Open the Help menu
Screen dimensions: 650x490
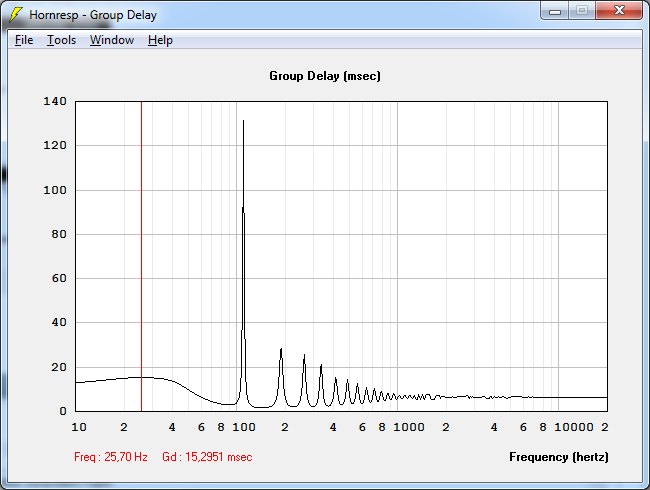pos(160,40)
